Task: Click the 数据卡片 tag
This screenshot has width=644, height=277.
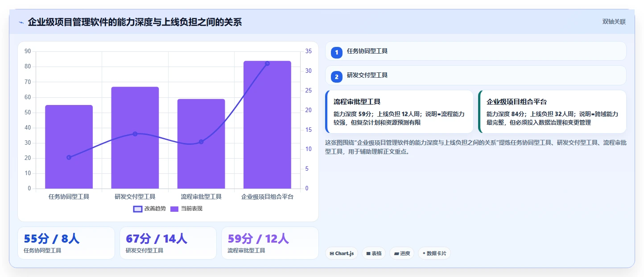Action: tap(434, 253)
